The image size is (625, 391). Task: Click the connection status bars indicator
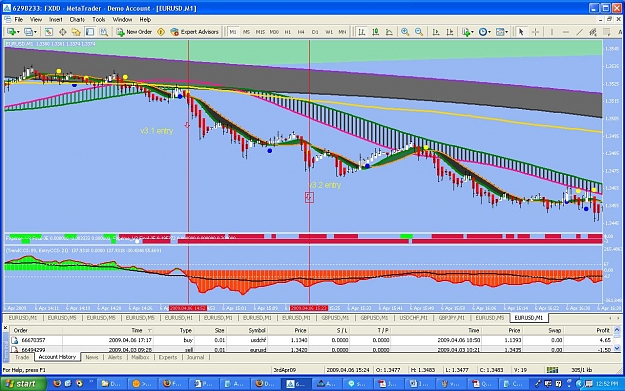click(552, 370)
